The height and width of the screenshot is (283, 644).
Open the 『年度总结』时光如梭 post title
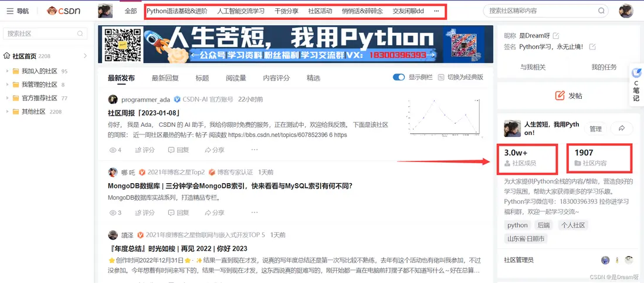click(178, 248)
